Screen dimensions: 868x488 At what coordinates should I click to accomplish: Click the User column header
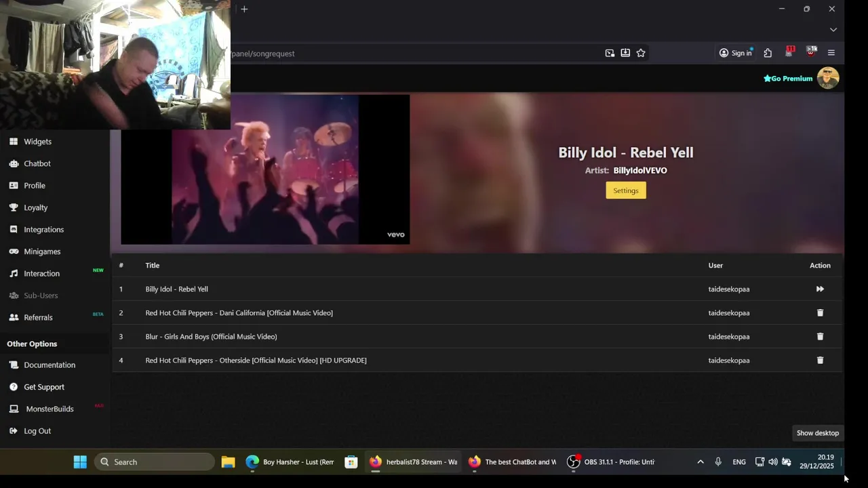[715, 265]
